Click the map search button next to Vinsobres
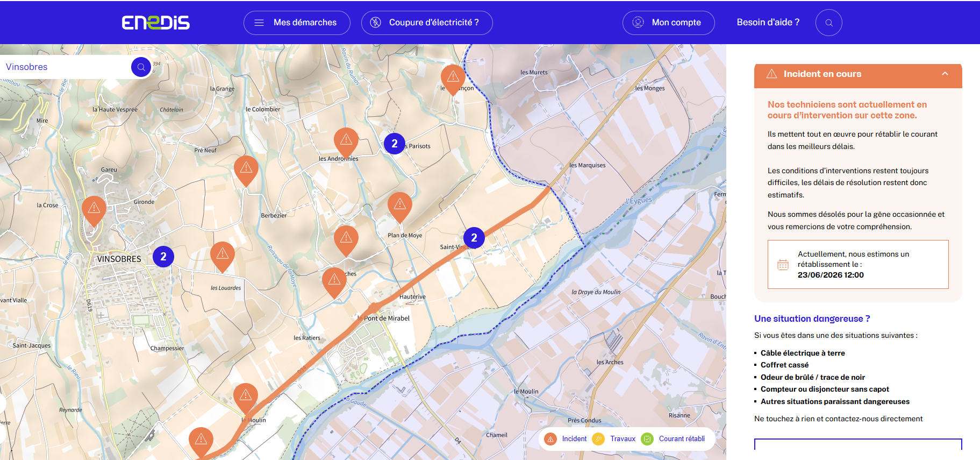Viewport: 980px width, 460px height. (141, 67)
